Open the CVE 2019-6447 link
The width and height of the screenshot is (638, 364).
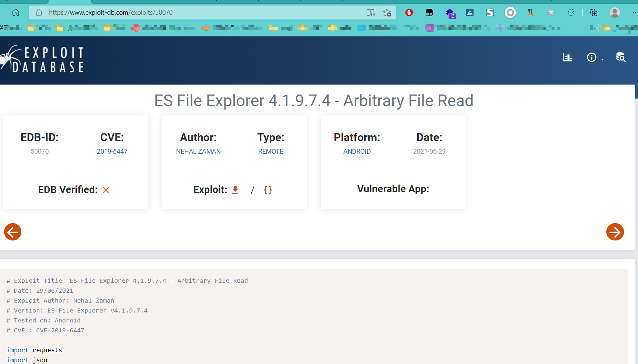point(112,151)
